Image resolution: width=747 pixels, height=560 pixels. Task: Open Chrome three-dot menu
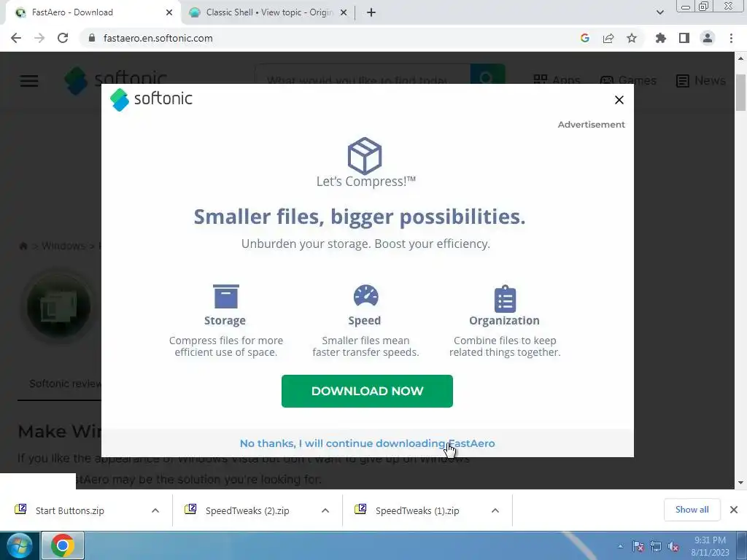[731, 38]
